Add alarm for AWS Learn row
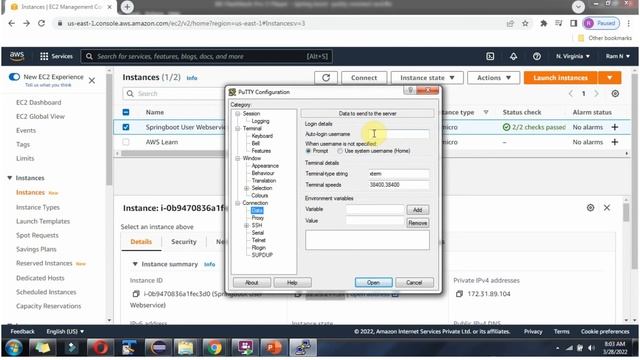Viewport: 640px width, 360px height. (x=615, y=142)
